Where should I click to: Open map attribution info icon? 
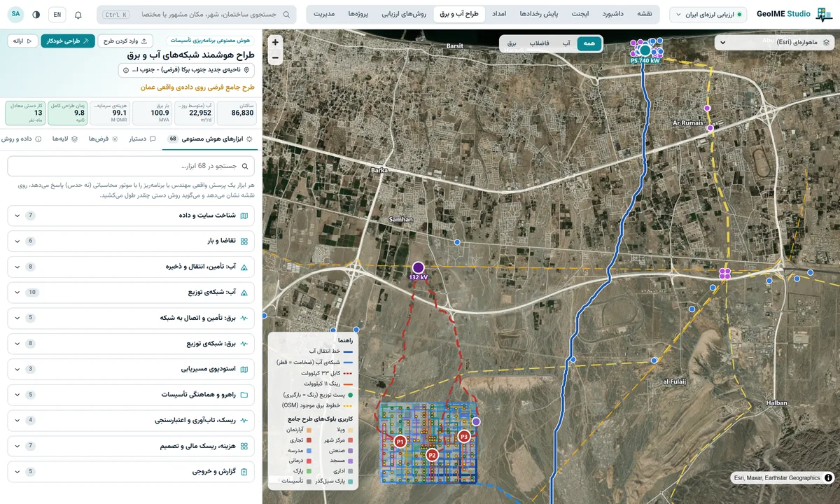[x=829, y=478]
